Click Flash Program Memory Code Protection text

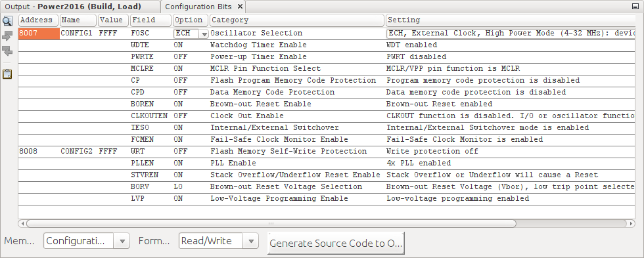(293, 80)
